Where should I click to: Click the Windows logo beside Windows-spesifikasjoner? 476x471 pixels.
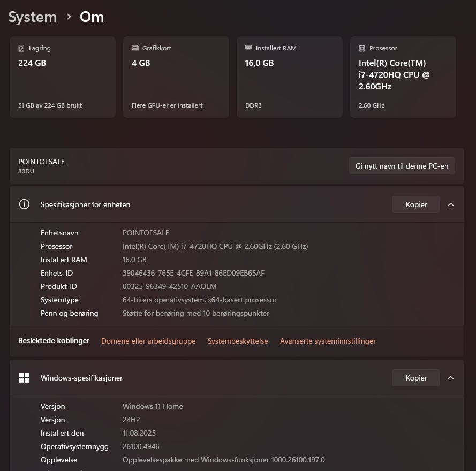(24, 377)
